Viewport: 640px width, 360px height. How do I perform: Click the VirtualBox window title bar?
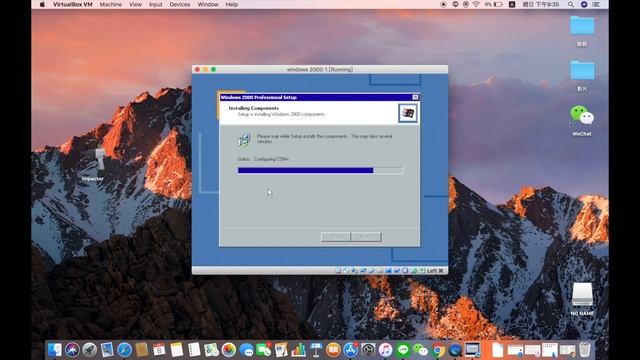click(320, 69)
